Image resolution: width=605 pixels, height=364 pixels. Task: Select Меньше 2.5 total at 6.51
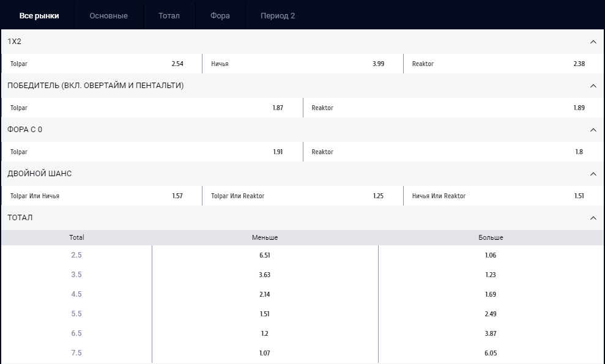coord(265,255)
